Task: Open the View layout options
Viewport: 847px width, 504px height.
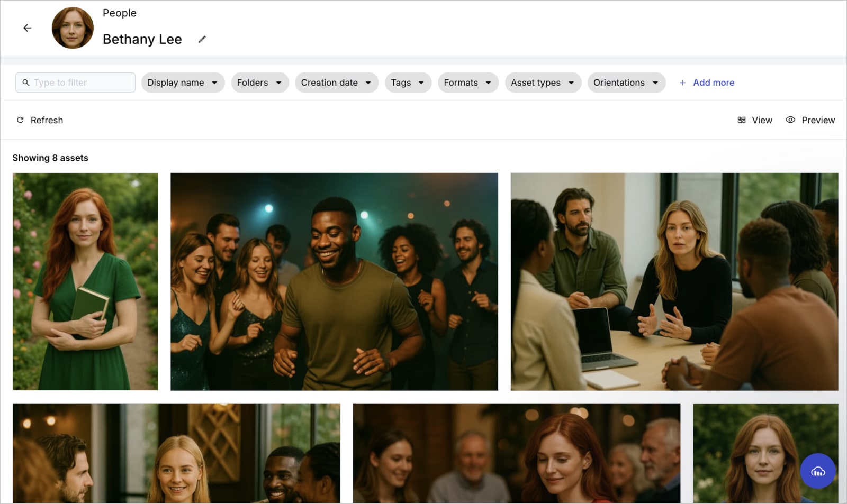Action: [x=755, y=120]
